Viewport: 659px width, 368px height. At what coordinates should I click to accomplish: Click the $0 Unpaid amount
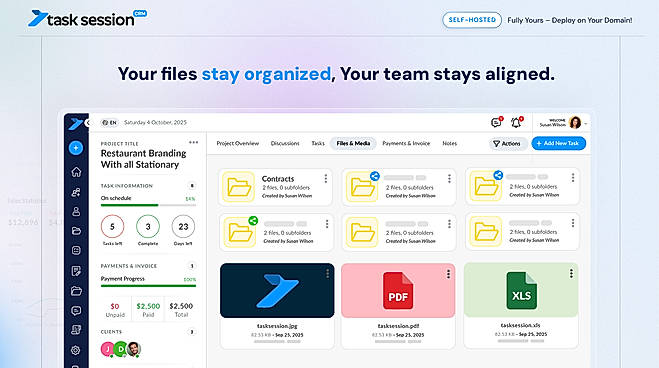coord(115,306)
